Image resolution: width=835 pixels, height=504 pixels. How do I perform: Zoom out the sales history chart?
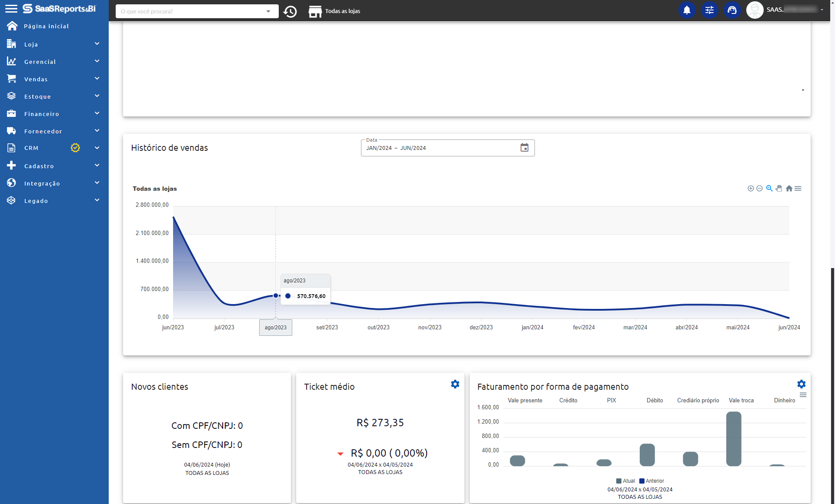pyautogui.click(x=759, y=189)
